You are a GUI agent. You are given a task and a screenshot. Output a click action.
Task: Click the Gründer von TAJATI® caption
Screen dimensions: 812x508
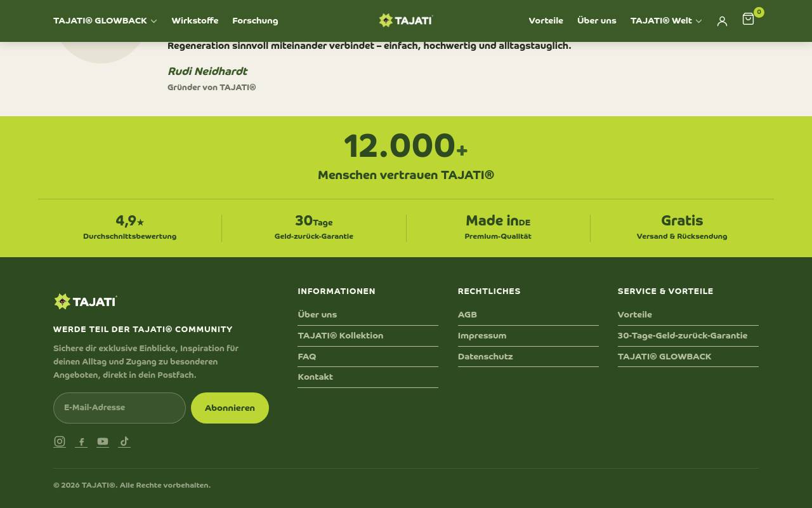212,88
